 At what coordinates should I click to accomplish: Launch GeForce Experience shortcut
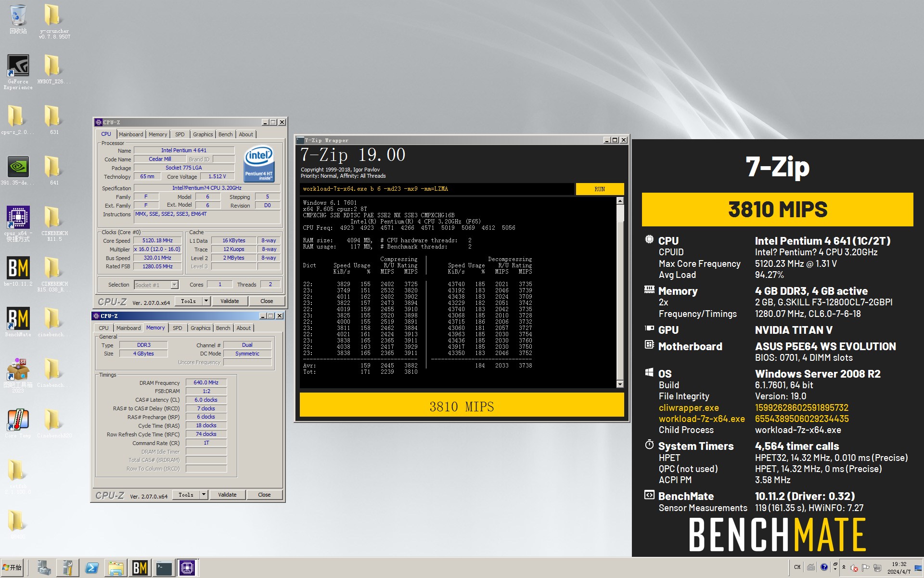tap(18, 71)
